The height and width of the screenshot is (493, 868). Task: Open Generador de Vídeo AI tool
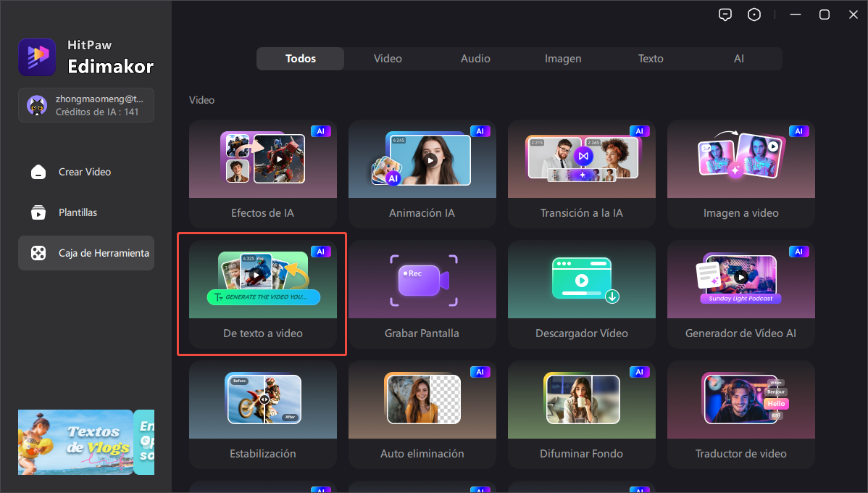[741, 294]
